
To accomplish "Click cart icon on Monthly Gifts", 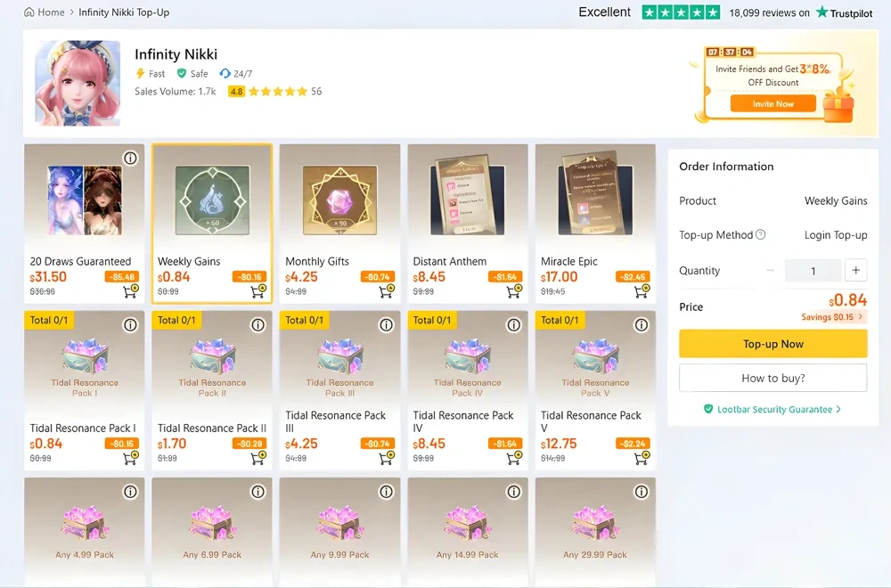I will (387, 291).
